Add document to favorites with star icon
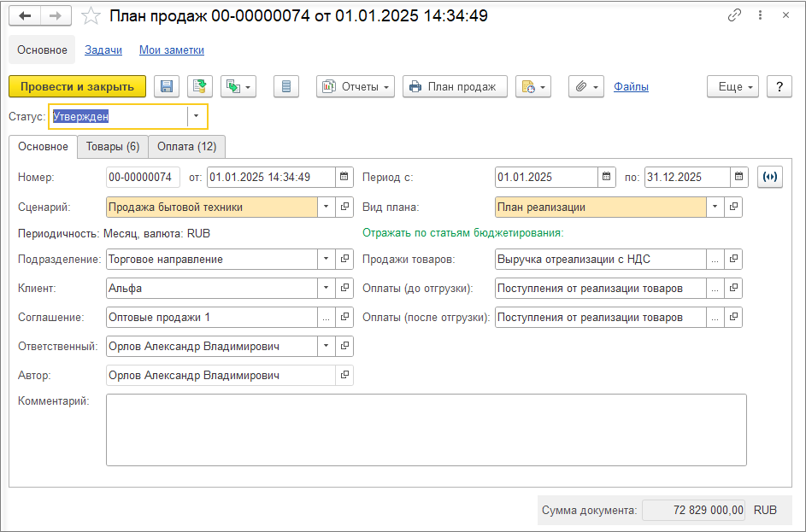The height and width of the screenshot is (532, 806). (x=91, y=16)
